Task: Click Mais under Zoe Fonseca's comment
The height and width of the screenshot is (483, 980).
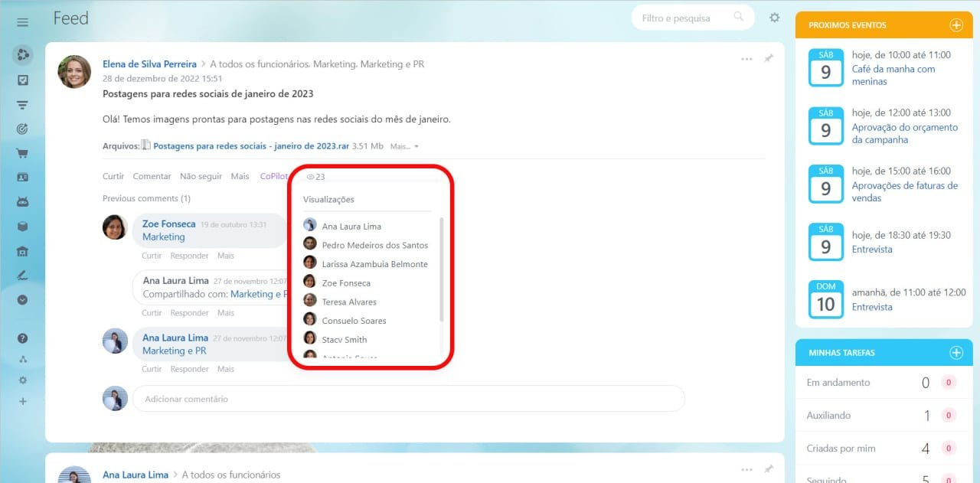Action: pyautogui.click(x=225, y=255)
